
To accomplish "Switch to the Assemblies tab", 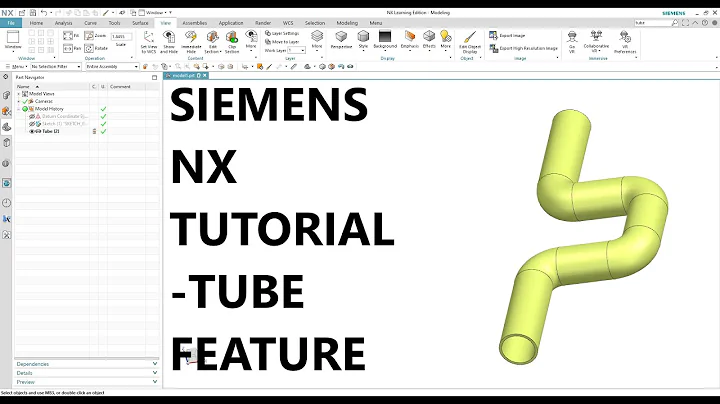I will pyautogui.click(x=195, y=23).
